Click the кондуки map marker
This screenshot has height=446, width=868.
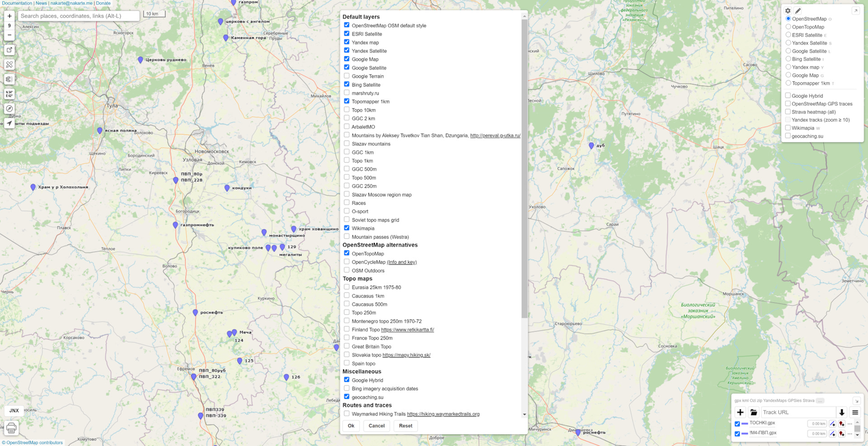(227, 188)
